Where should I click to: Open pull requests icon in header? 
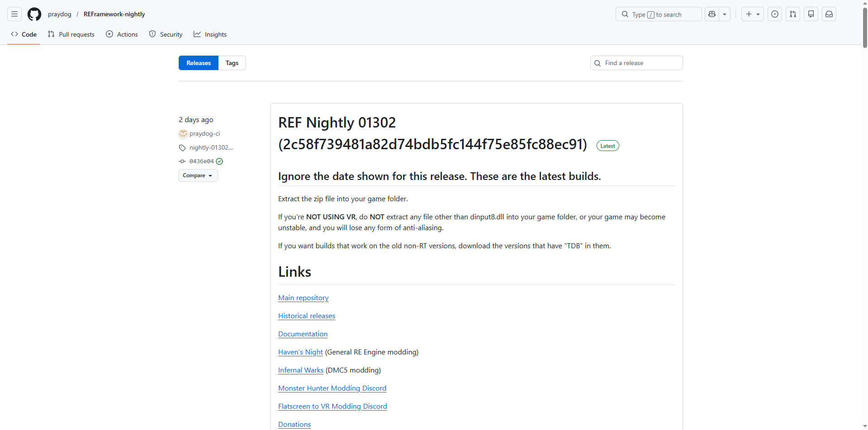coord(793,14)
